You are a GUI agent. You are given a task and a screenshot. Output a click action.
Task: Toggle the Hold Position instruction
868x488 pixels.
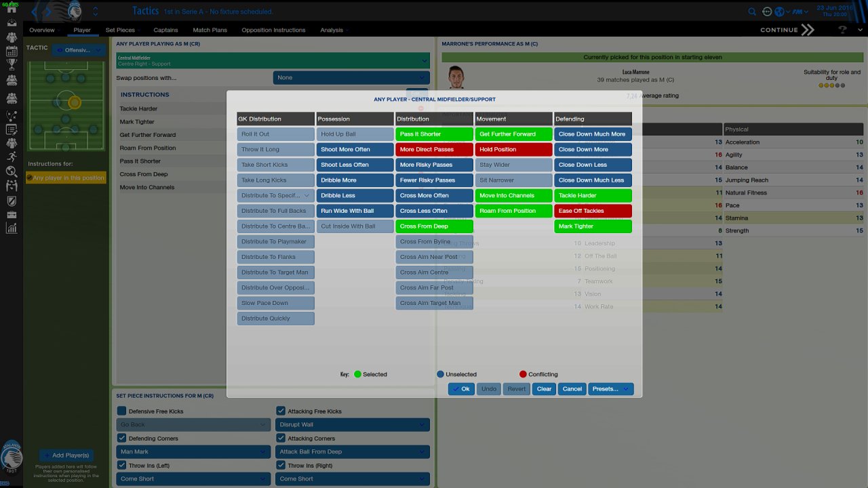pyautogui.click(x=513, y=150)
